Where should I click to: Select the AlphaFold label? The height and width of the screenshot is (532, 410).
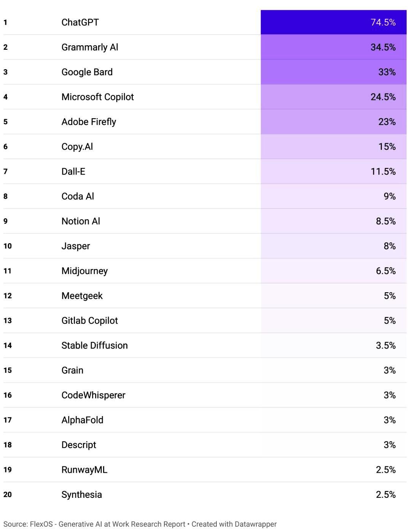pyautogui.click(x=82, y=420)
